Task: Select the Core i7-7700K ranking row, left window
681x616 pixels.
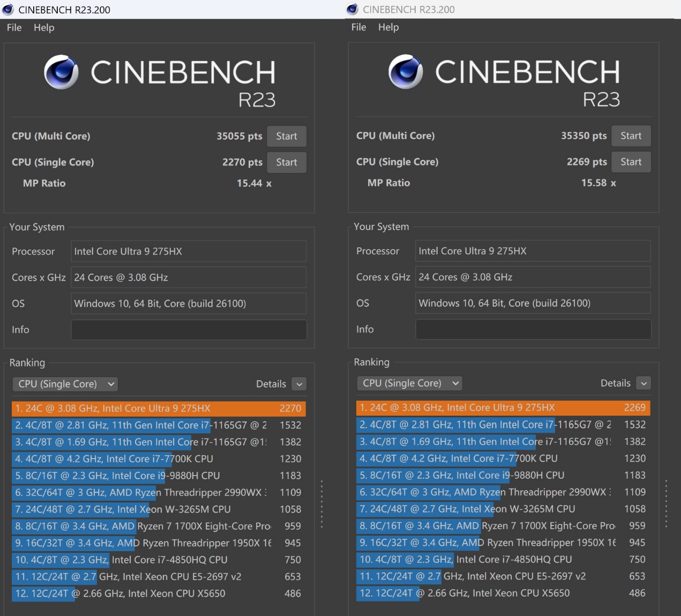Action: click(159, 459)
